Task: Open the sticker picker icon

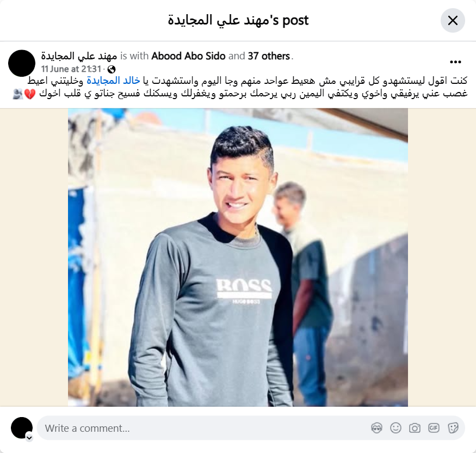Action: coord(453,428)
